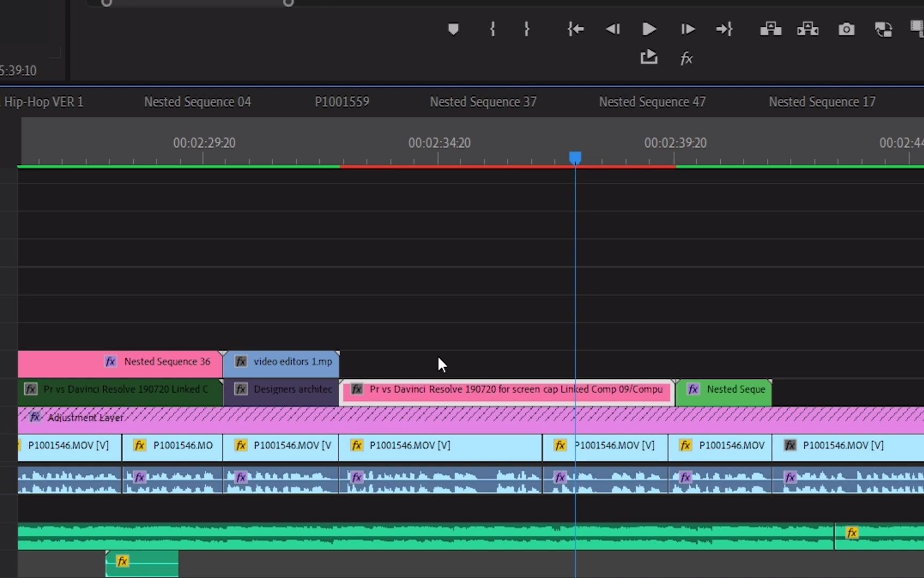Switch to the Nested Sequence 37 tab

tap(482, 102)
